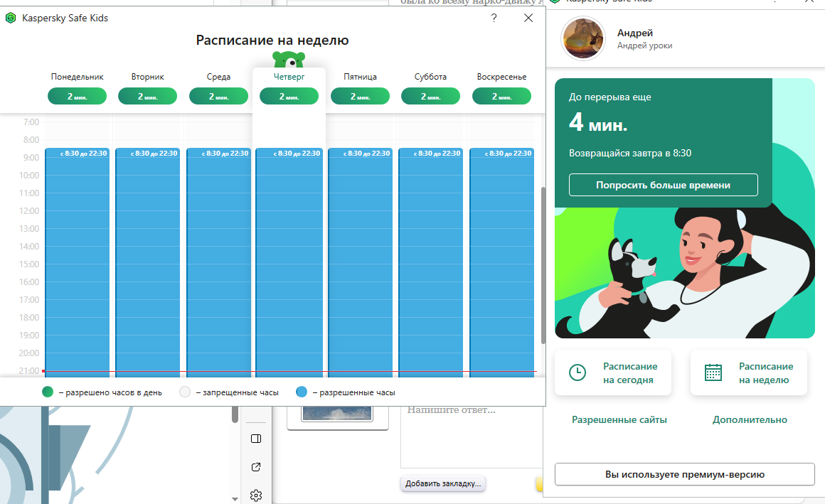Viewport: 825px width, 504px height.
Task: Click the grey 'запрещенные часы' legend dot
Action: [x=185, y=392]
